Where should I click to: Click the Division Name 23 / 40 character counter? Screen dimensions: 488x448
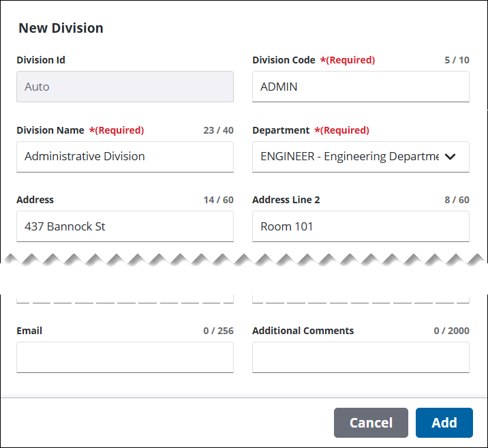tap(218, 130)
